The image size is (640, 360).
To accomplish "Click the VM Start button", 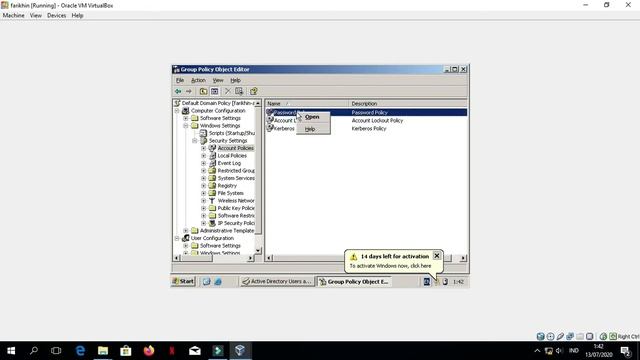I will (x=183, y=281).
